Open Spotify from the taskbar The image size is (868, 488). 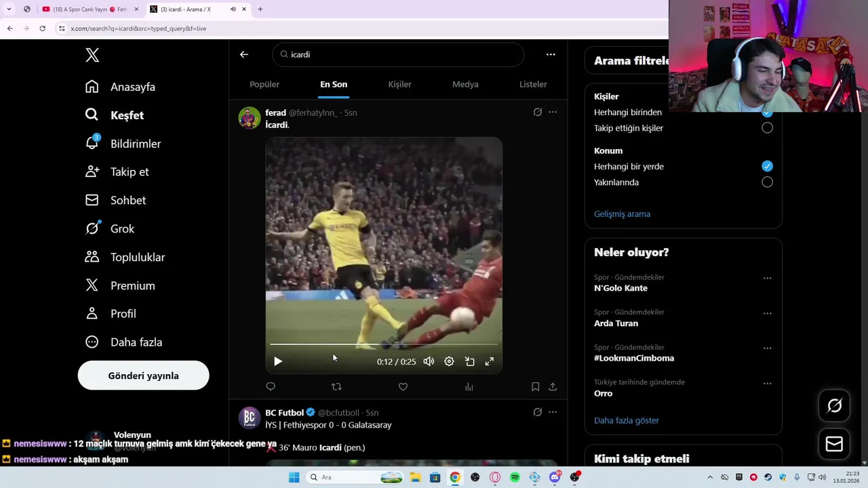coord(515,477)
